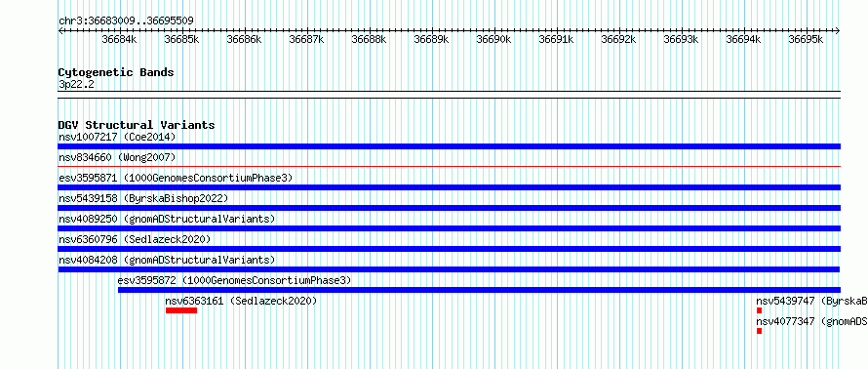Open esv3595871 (1000GenomesConsortiumPhase3) label
868x369 pixels.
[176, 178]
